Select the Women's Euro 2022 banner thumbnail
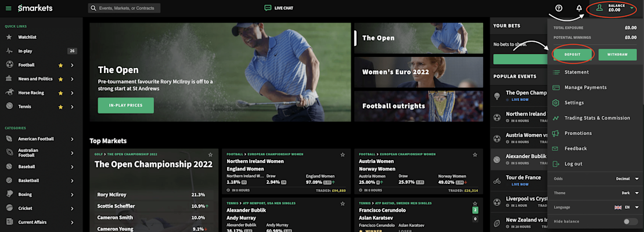Screen dimensions: 644x232 click(419, 72)
